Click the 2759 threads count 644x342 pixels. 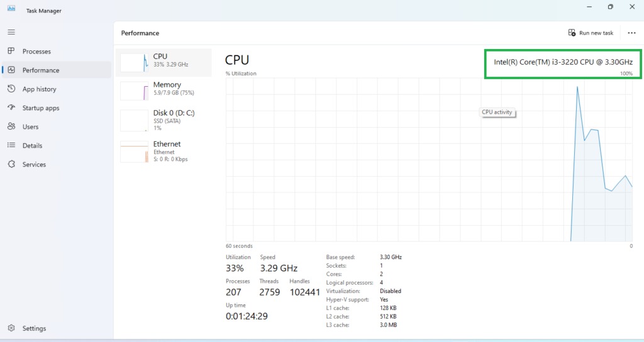tap(269, 292)
